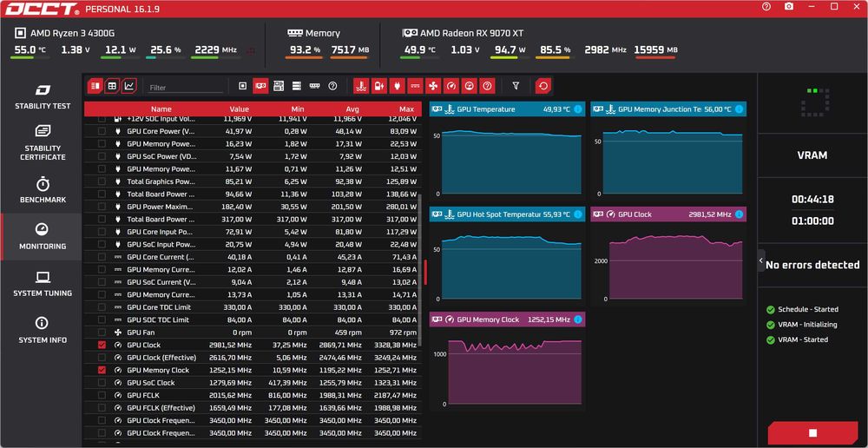Open info for GPU Hot Spot Temperature graph
Viewport: 868px width, 448px height.
[578, 214]
